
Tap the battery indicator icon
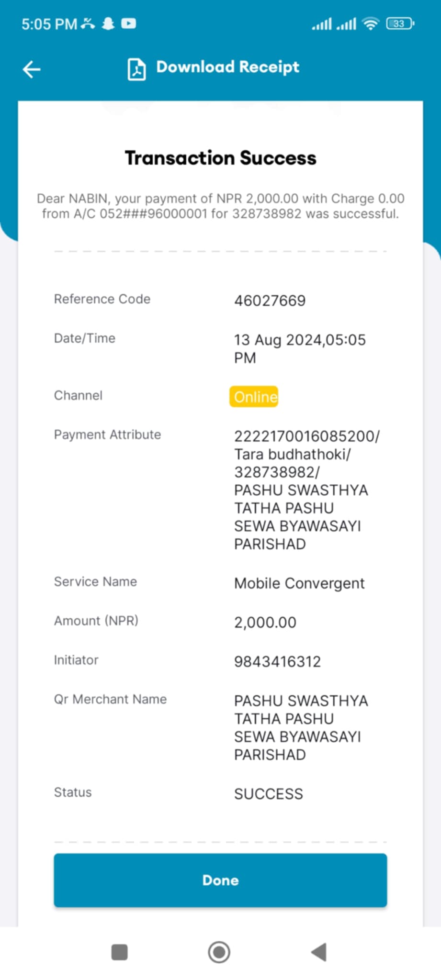point(400,23)
